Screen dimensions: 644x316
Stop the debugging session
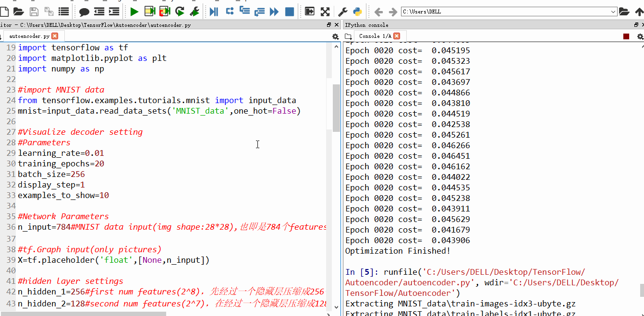[x=290, y=12]
